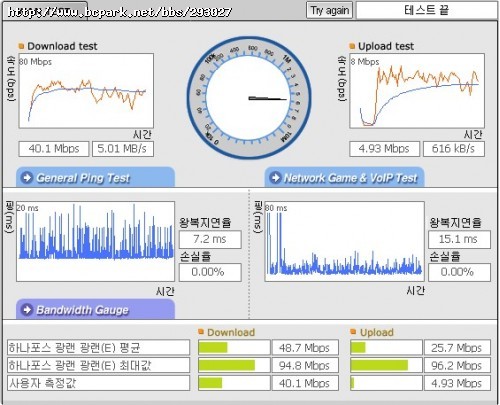The width and height of the screenshot is (500, 405).
Task: Click the 하나포스 광랜 광랜(E) 최대값 row label
Action: coord(98,365)
